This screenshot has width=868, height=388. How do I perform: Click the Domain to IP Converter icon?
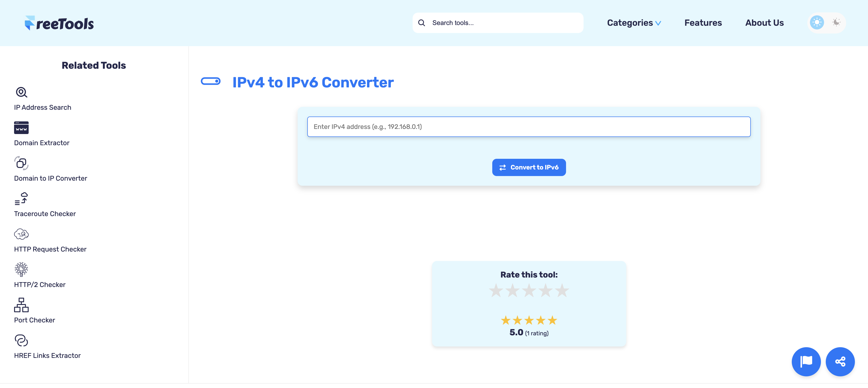21,163
